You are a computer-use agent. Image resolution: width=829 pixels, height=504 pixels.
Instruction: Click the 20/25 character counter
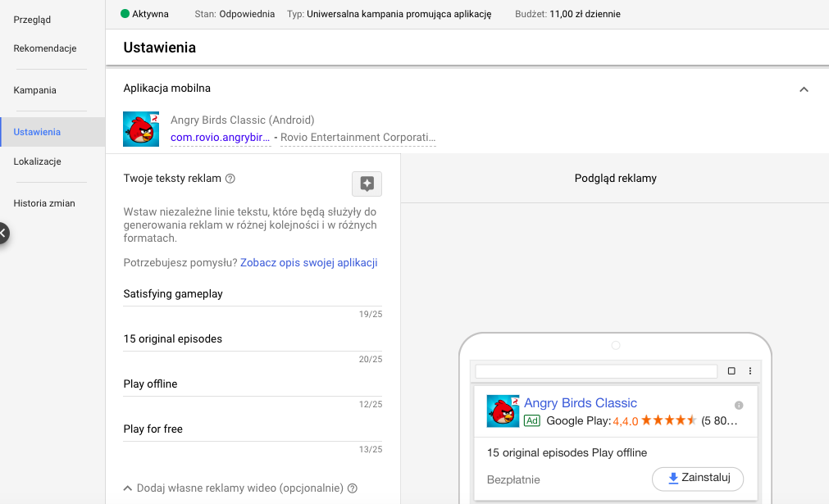[370, 359]
